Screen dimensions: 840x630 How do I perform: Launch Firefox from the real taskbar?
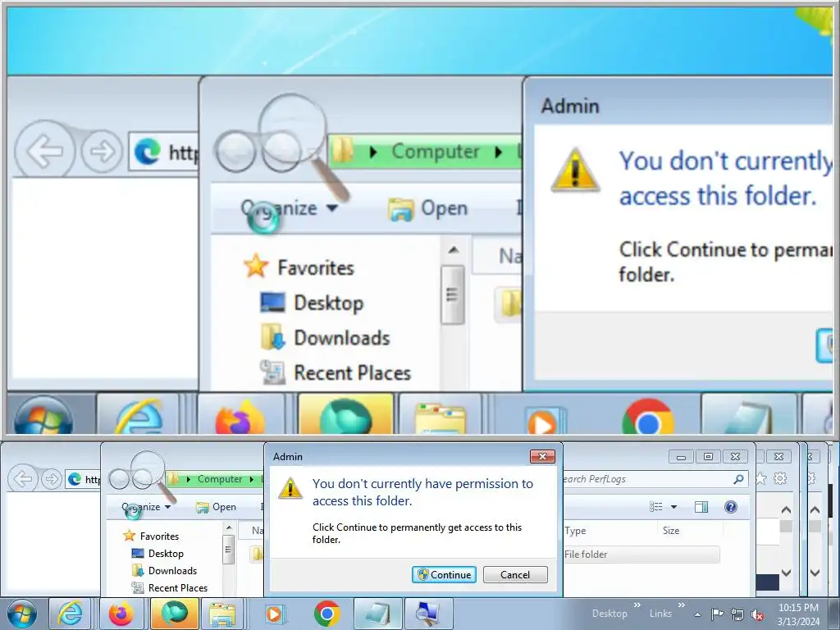coord(121,614)
